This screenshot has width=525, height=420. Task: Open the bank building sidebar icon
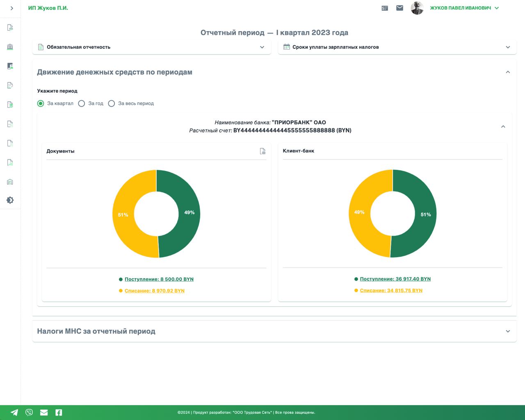[x=10, y=47]
